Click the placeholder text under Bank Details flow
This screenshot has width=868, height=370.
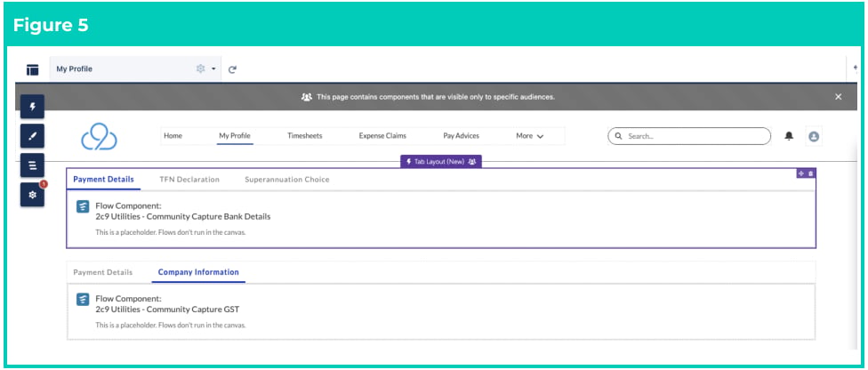click(x=171, y=232)
